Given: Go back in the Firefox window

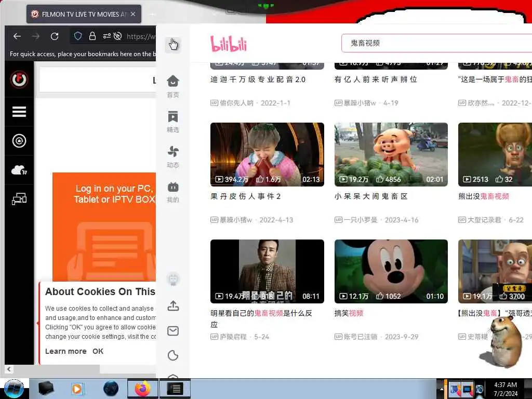Looking at the screenshot, I should [x=17, y=36].
